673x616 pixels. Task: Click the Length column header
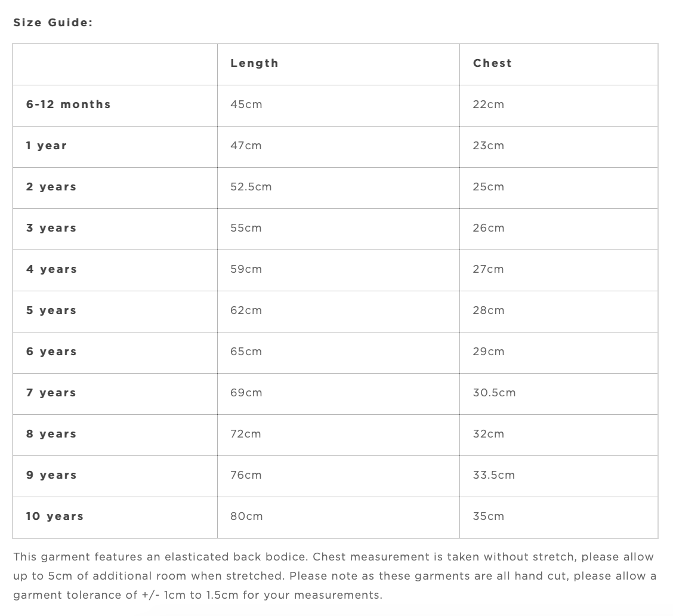click(x=254, y=63)
